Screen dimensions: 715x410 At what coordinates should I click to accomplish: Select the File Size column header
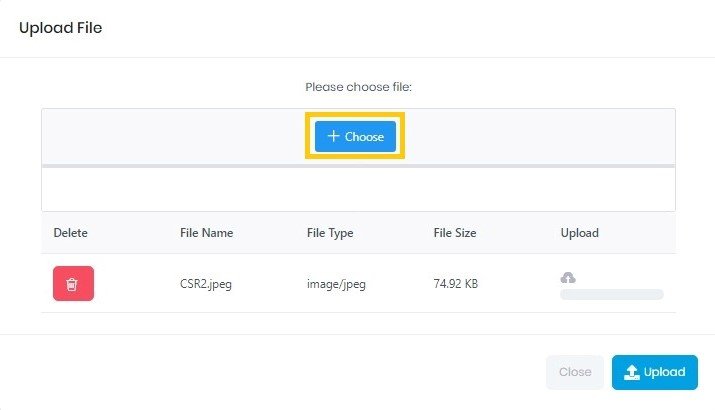455,233
